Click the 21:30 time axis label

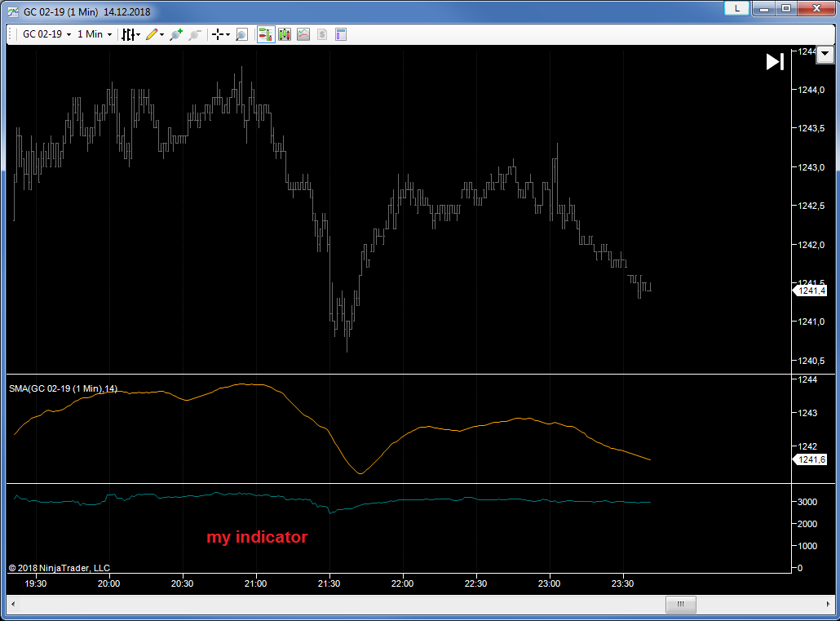329,583
